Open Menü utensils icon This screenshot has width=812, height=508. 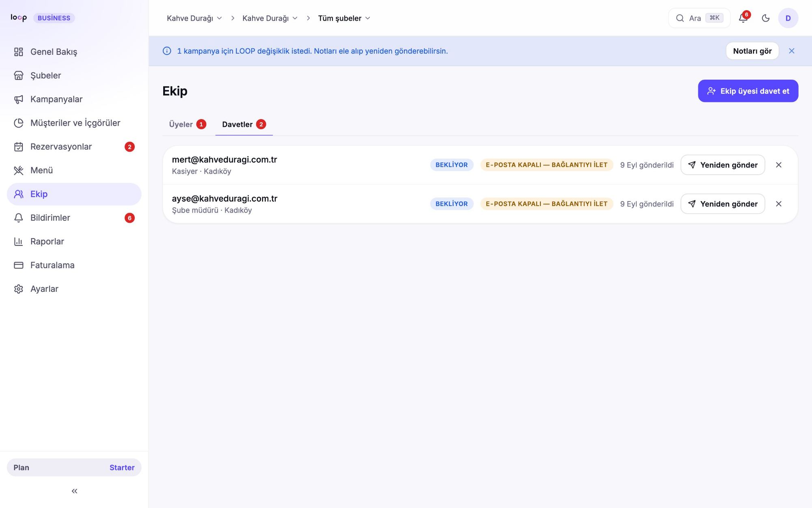(19, 170)
